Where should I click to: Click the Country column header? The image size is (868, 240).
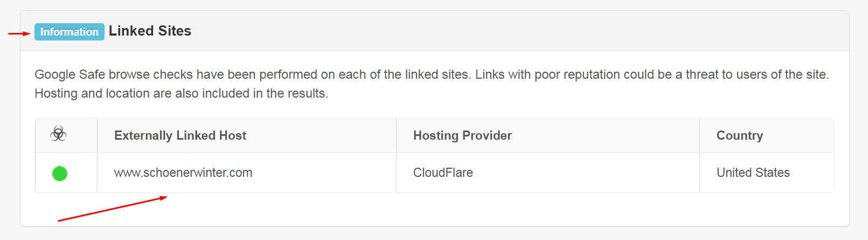740,135
